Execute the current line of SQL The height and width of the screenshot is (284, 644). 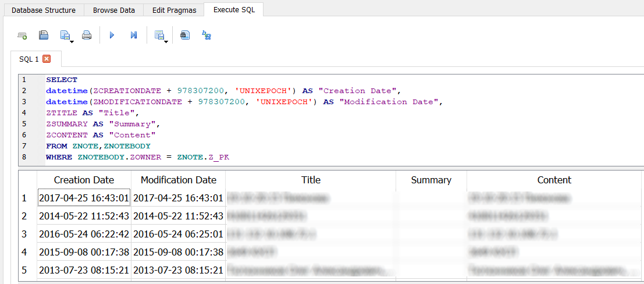point(134,35)
